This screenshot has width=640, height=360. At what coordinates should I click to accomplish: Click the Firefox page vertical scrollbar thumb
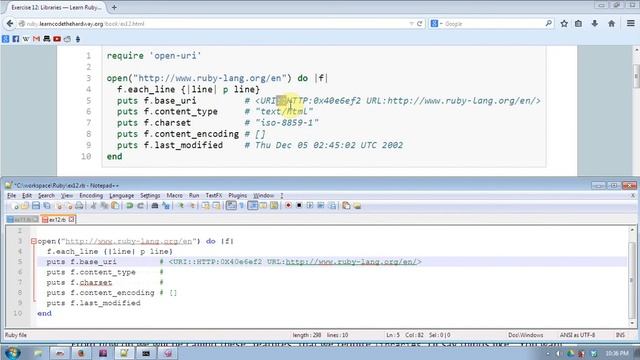[636, 76]
